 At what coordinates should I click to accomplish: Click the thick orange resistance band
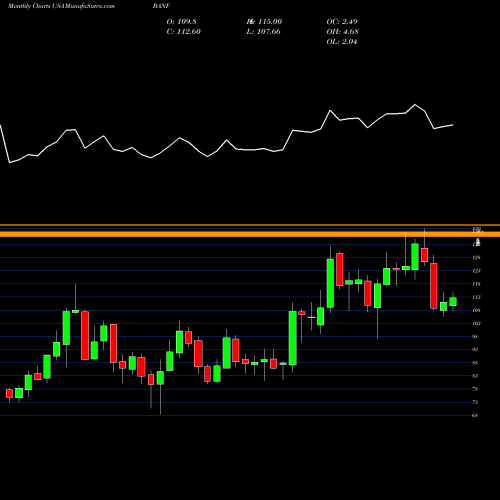pos(250,234)
